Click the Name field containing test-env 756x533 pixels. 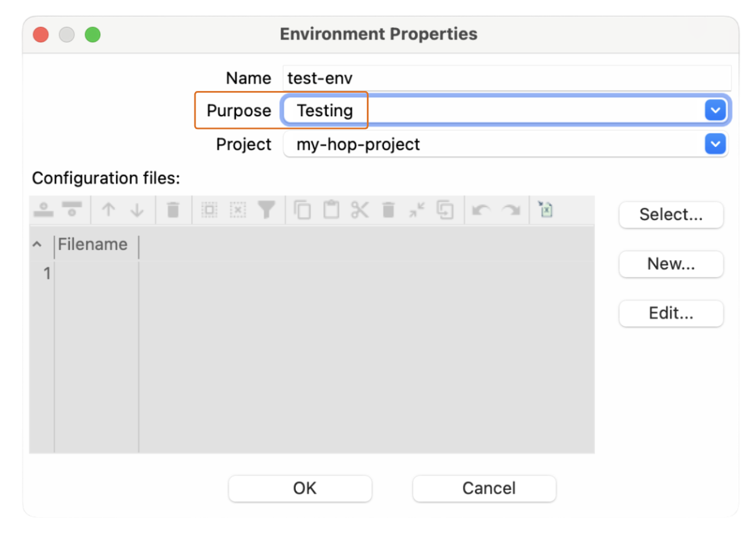coord(507,78)
